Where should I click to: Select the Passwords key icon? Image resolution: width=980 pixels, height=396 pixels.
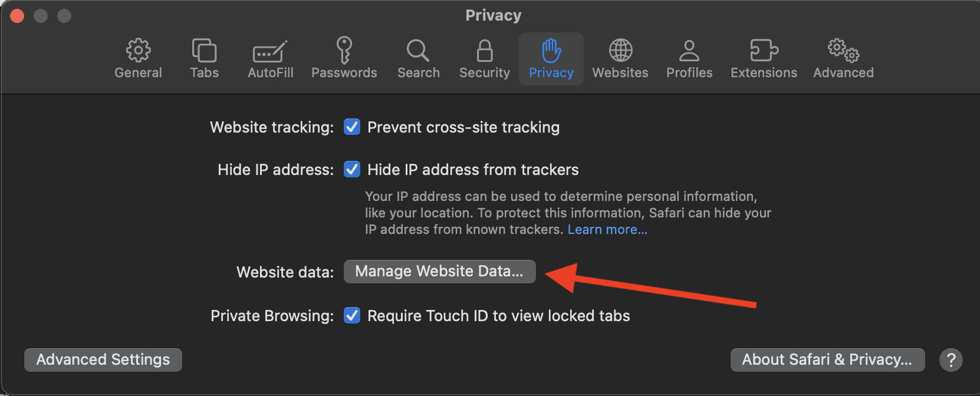coord(344,51)
